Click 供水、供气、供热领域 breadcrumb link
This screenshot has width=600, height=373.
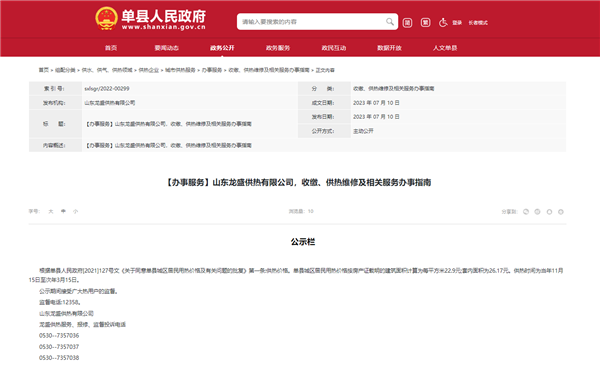pos(107,70)
